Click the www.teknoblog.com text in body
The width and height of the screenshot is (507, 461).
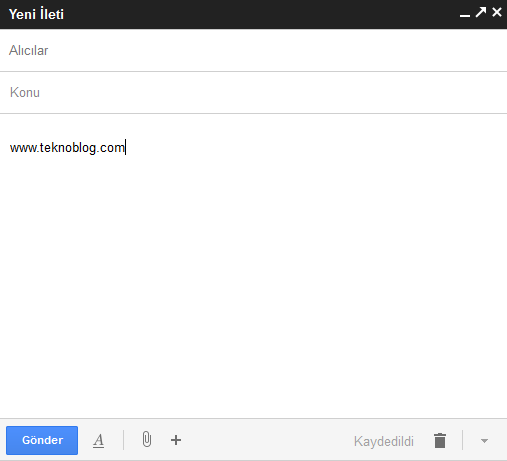(67, 148)
